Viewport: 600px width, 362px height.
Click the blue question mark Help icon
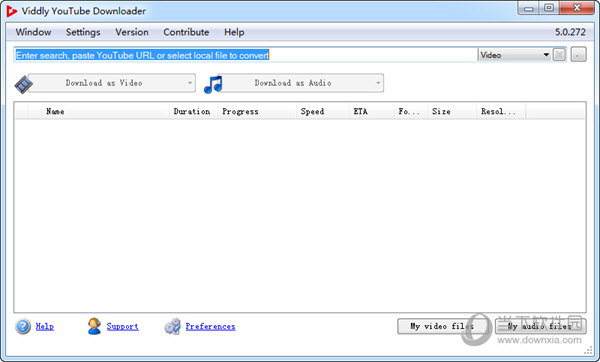[23, 326]
